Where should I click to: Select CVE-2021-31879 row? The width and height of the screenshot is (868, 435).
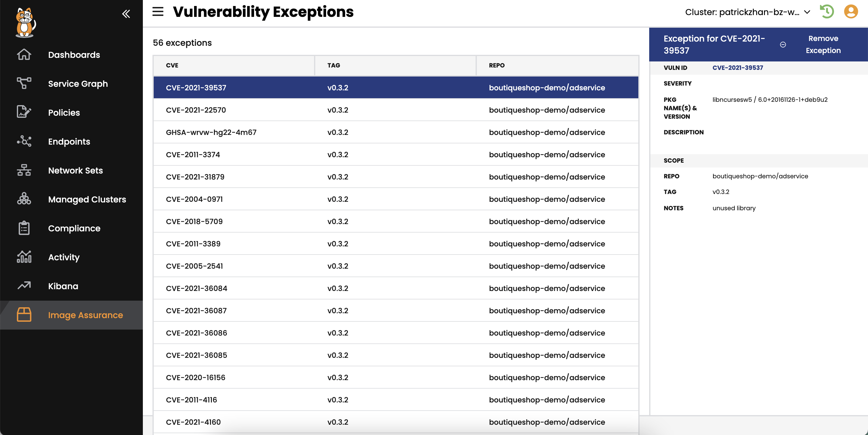point(396,177)
